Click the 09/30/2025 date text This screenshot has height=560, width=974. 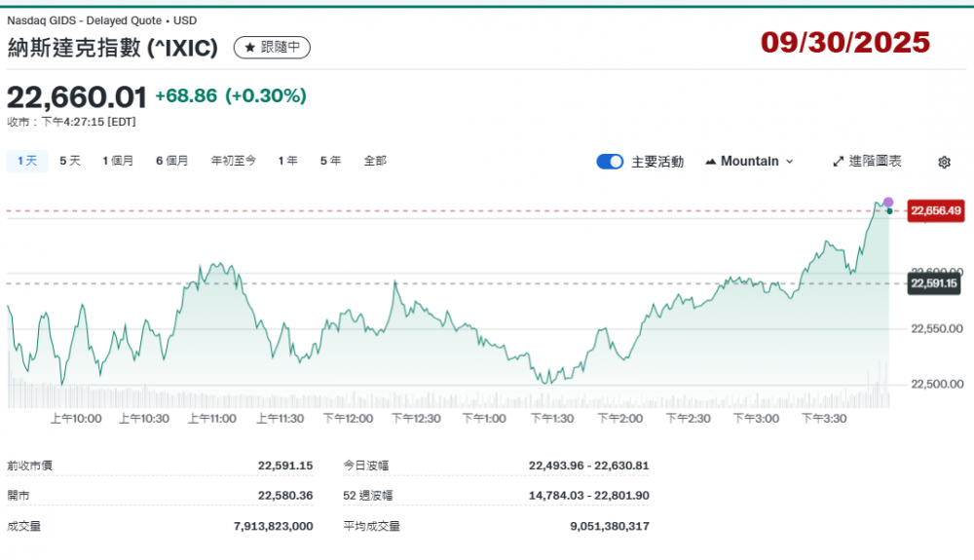tap(845, 42)
